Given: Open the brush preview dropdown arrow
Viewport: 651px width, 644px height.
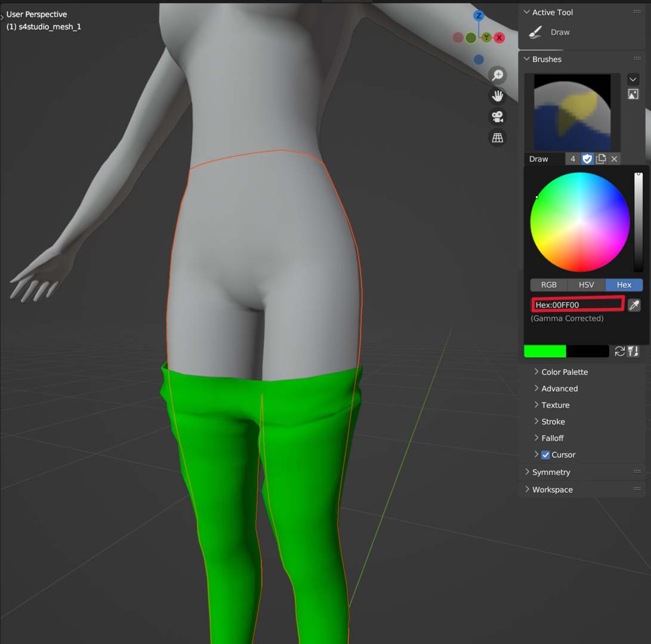Looking at the screenshot, I should pyautogui.click(x=633, y=79).
